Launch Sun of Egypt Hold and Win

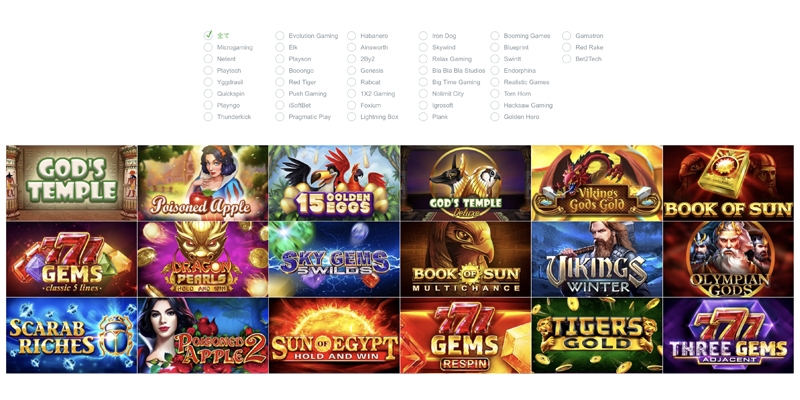point(334,336)
